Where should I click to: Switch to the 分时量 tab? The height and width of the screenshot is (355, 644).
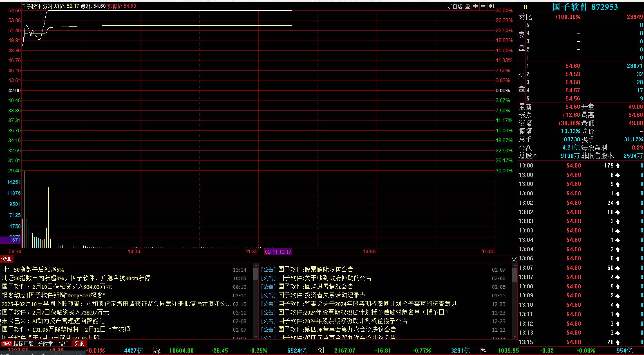point(46,344)
